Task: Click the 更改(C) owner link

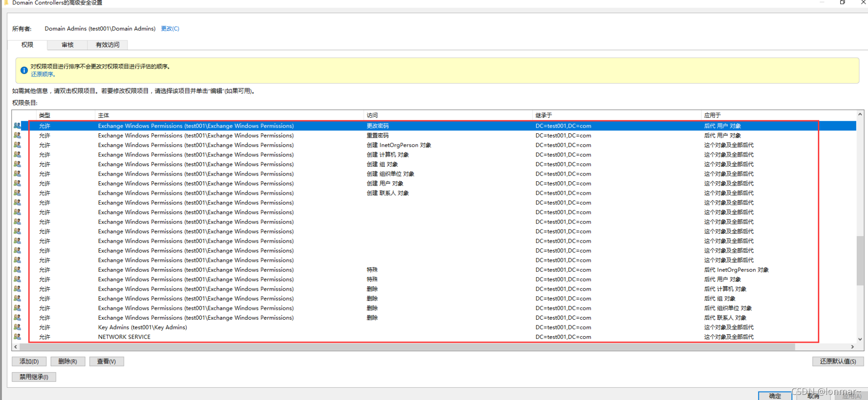Action: (170, 29)
